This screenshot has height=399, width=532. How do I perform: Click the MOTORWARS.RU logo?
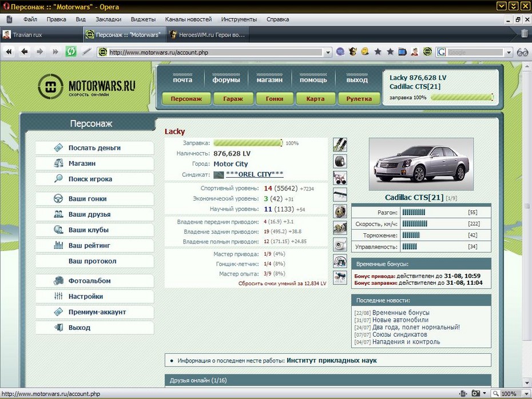click(87, 86)
